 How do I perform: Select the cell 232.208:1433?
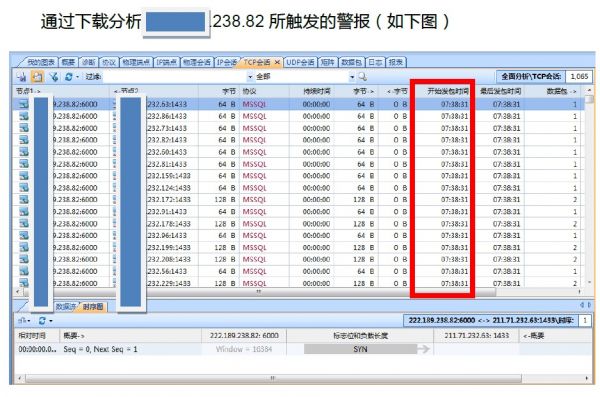[x=169, y=259]
